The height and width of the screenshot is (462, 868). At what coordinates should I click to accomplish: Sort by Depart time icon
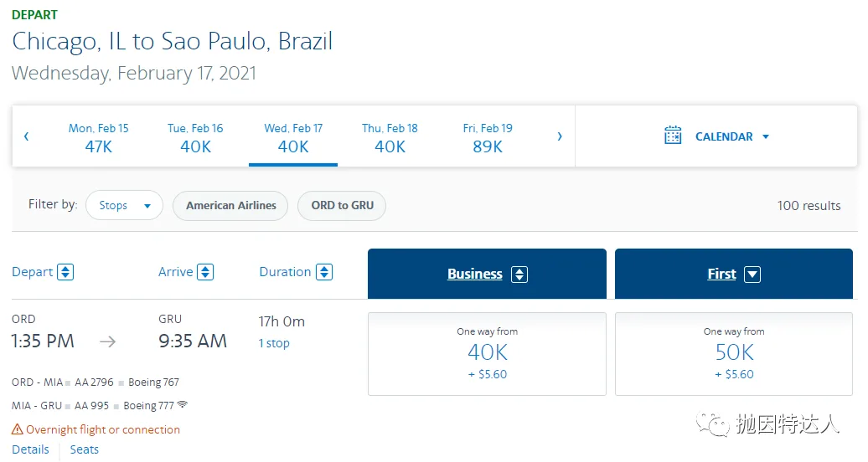click(x=65, y=272)
